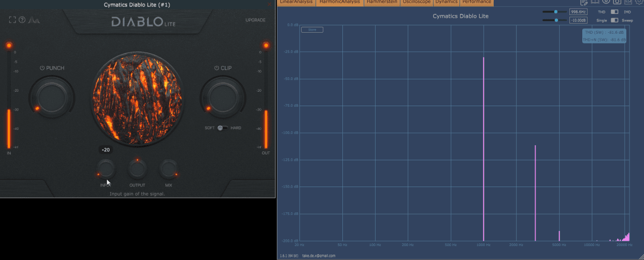Switch to the Dynamics tab
The image size is (644, 260).
pos(447,3)
